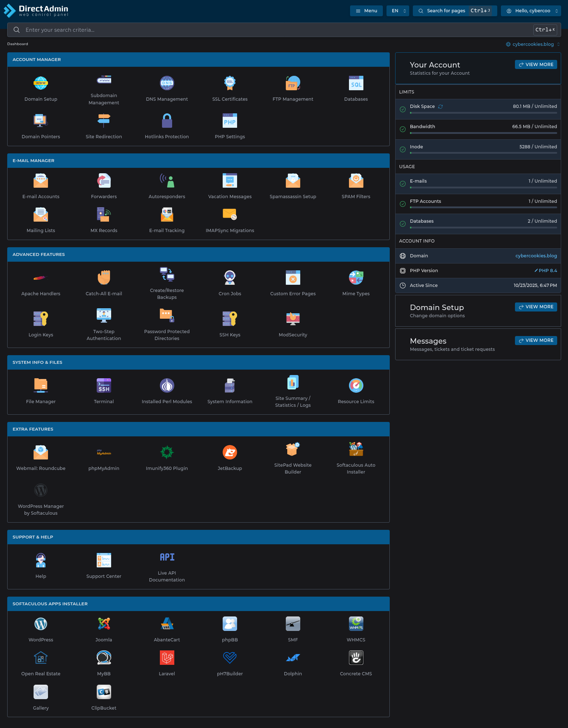This screenshot has height=728, width=568.
Task: Click the WordPress installer icon
Action: click(41, 624)
